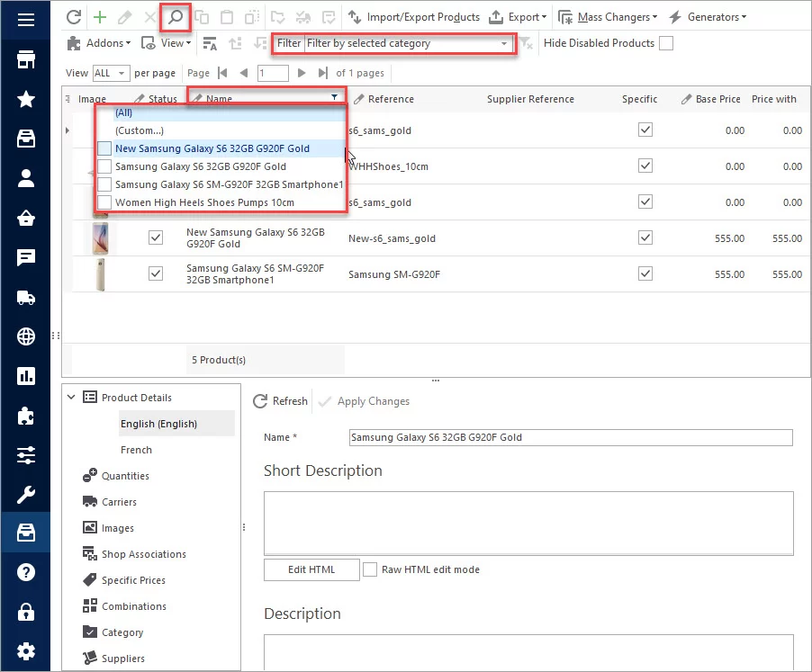This screenshot has height=672, width=812.
Task: Open the View dropdown in the toolbar
Action: (167, 43)
